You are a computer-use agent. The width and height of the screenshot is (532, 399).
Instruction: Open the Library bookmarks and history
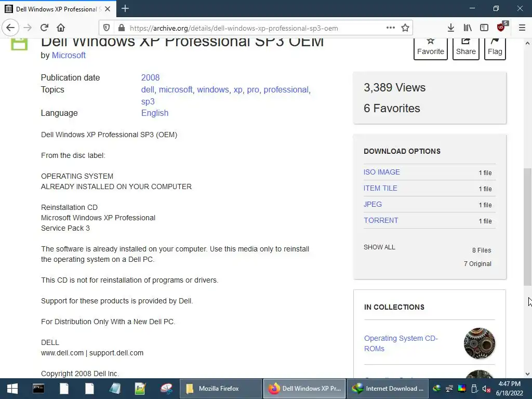point(468,28)
